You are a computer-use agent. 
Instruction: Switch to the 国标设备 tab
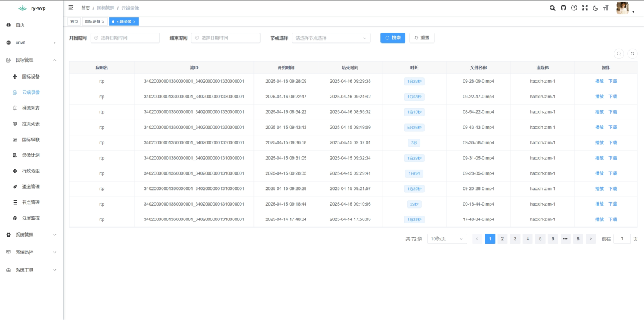point(94,21)
